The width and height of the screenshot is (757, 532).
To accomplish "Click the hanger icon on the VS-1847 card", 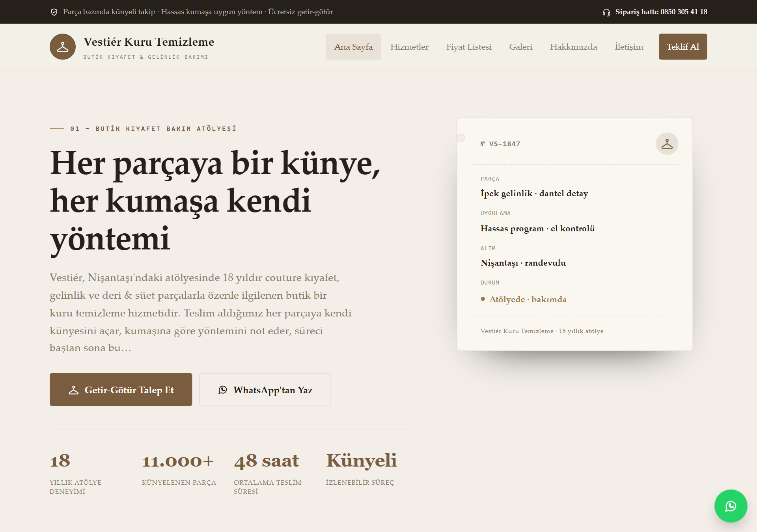I will [x=667, y=143].
